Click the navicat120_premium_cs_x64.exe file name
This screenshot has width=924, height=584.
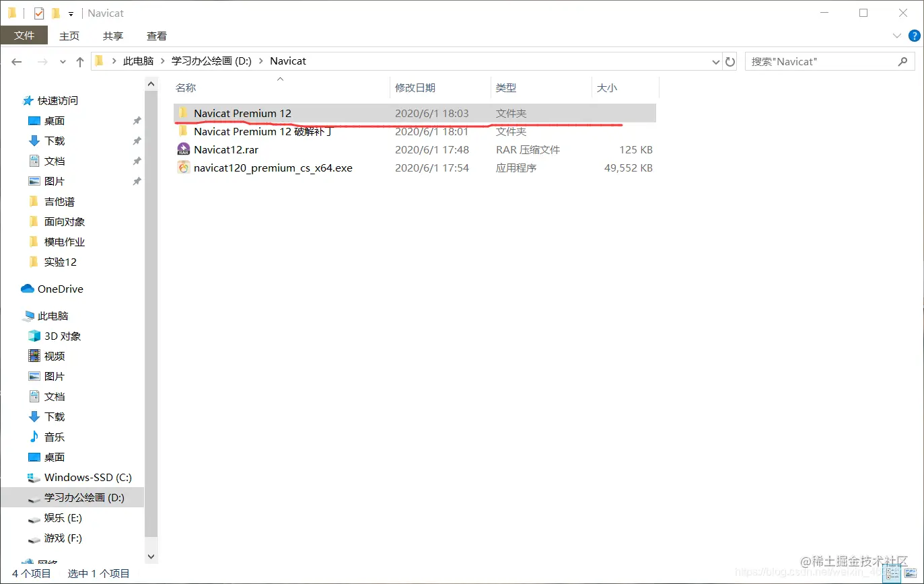click(273, 168)
